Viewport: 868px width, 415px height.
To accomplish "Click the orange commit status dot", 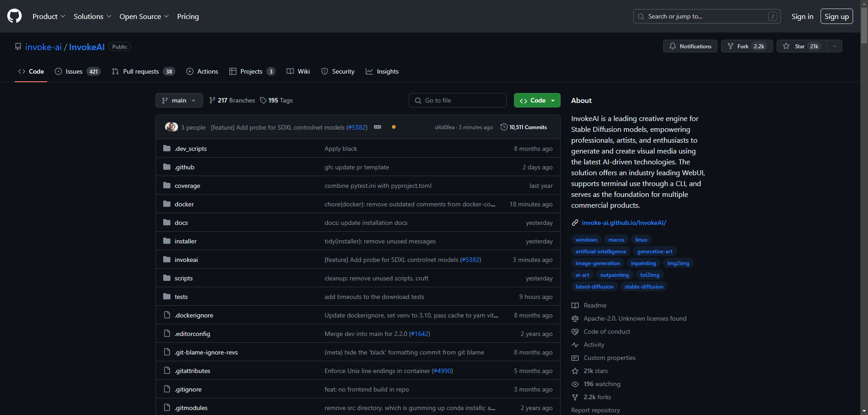I will [x=394, y=127].
